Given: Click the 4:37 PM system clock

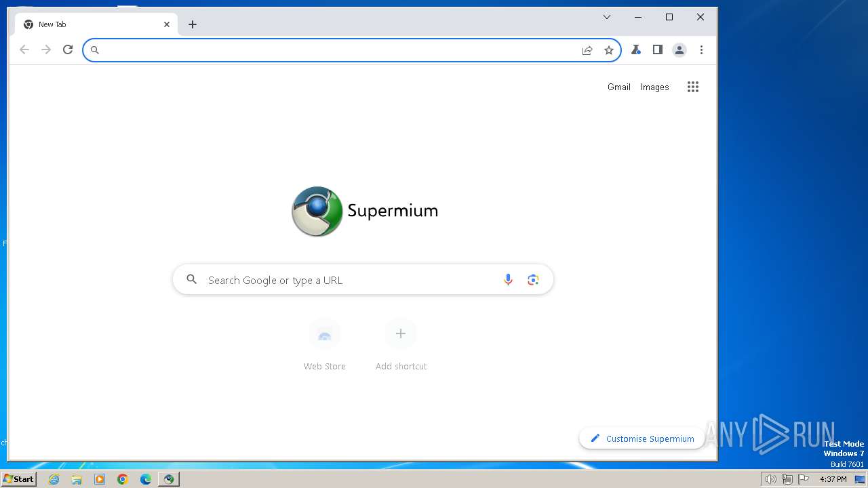Looking at the screenshot, I should 833,479.
